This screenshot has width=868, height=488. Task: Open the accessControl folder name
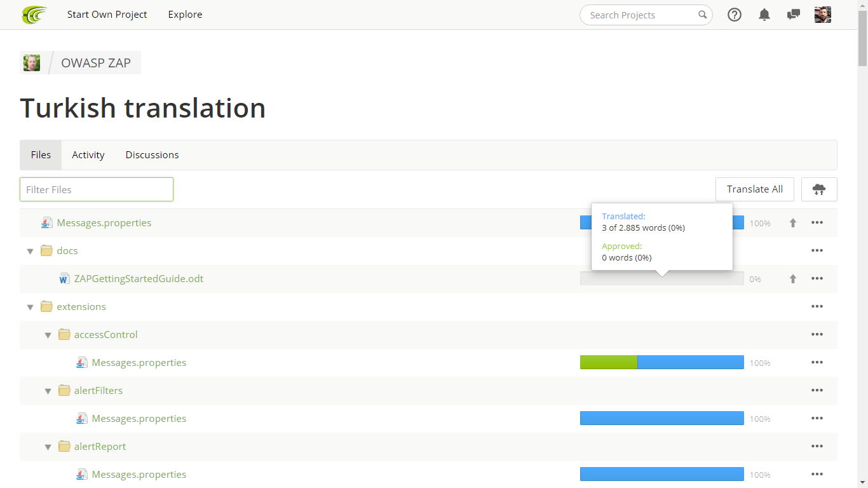point(106,335)
